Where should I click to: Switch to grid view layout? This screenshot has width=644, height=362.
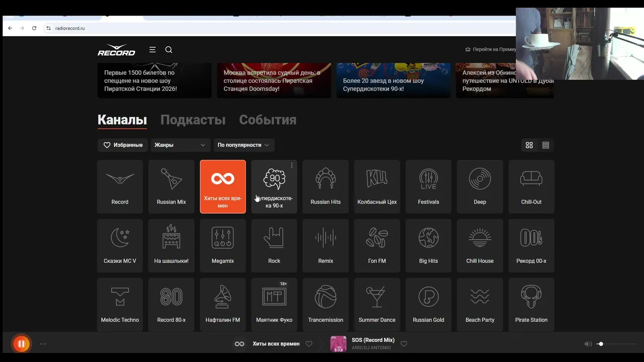point(529,145)
